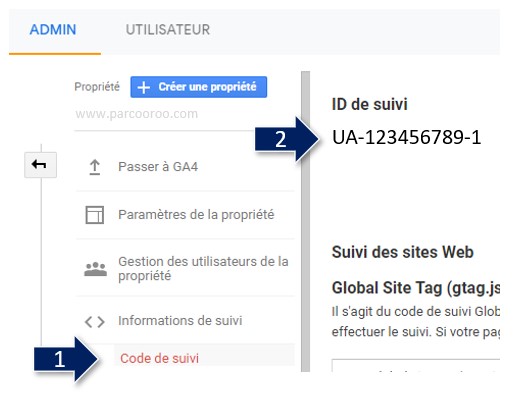Click the plus icon in Créer une propriété
Viewport: 515px width, 400px height.
143,87
